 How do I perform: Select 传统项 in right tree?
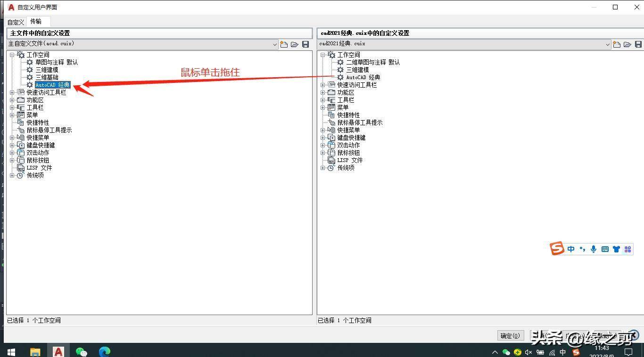click(346, 168)
